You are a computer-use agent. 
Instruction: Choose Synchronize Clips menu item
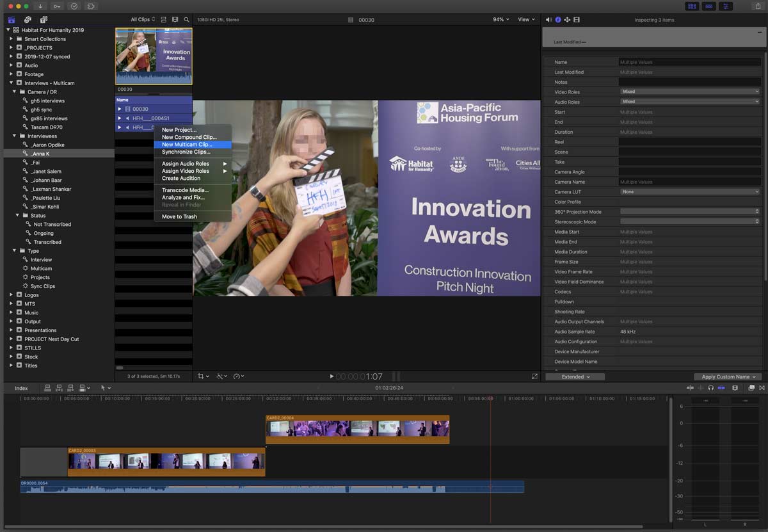[x=193, y=152]
